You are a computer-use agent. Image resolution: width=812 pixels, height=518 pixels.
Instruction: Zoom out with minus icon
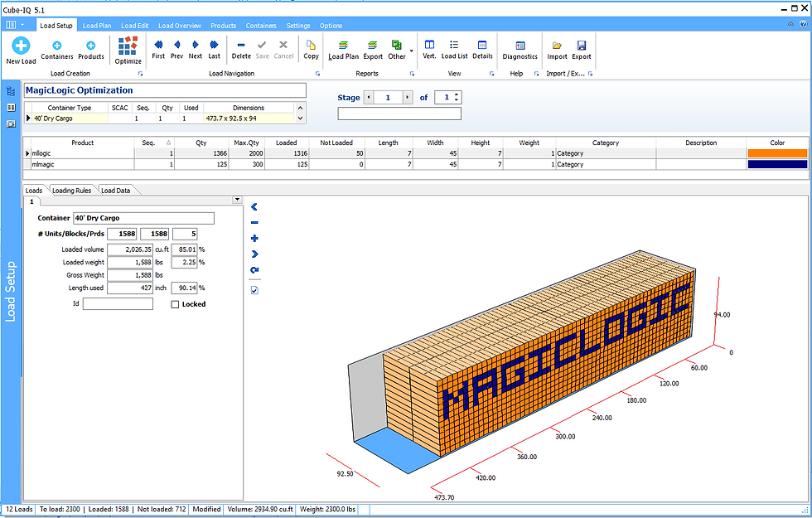click(254, 223)
